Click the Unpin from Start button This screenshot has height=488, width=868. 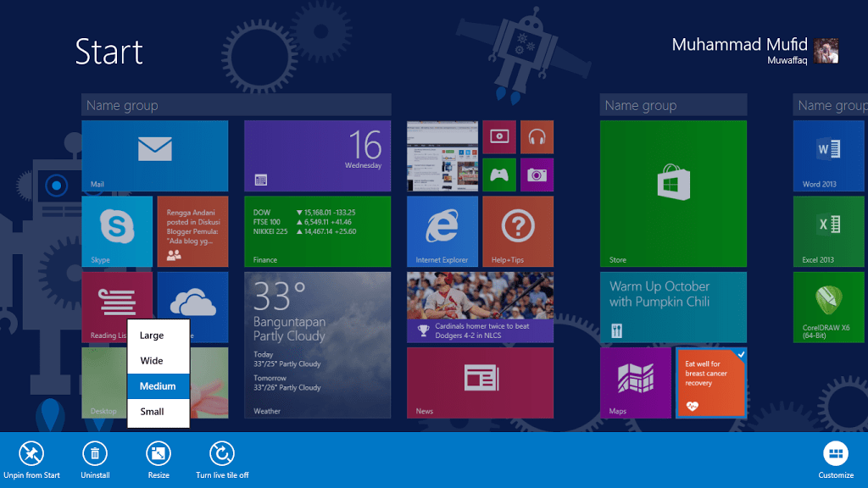(31, 460)
